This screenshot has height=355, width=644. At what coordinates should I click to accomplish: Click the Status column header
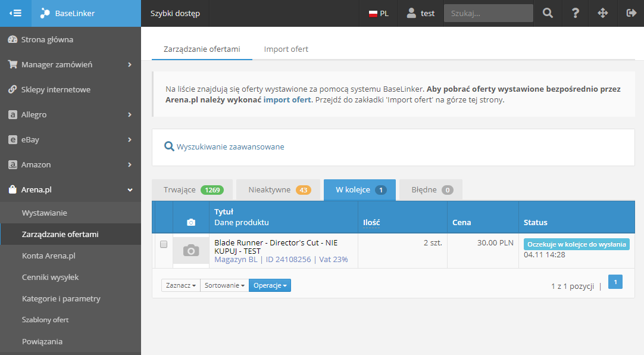pos(535,222)
